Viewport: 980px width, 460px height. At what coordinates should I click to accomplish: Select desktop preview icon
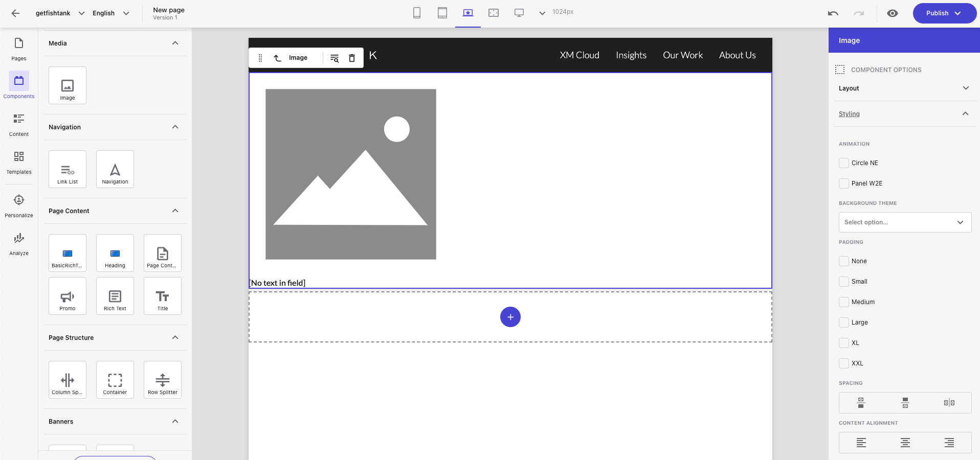point(519,13)
